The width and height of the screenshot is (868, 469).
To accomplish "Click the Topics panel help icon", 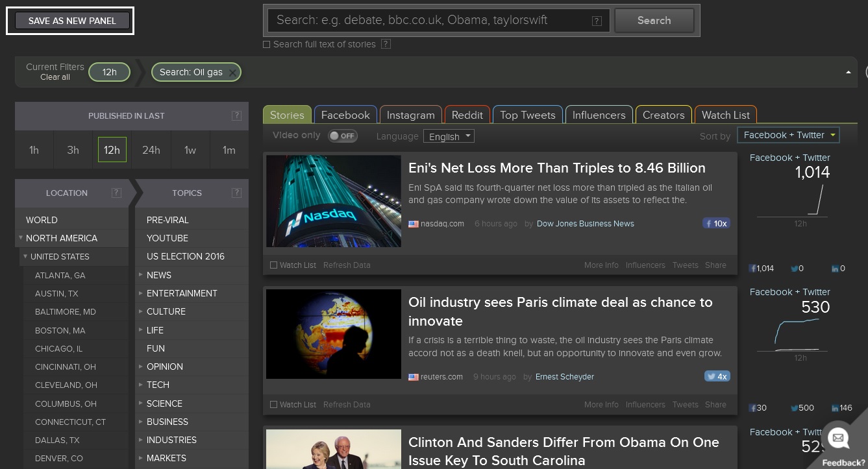I will pyautogui.click(x=236, y=193).
